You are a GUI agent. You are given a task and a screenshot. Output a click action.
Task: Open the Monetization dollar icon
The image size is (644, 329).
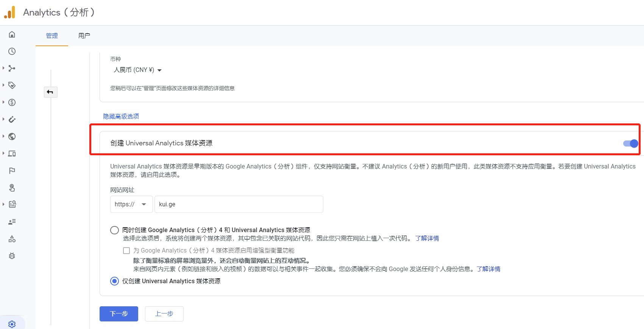(x=12, y=102)
